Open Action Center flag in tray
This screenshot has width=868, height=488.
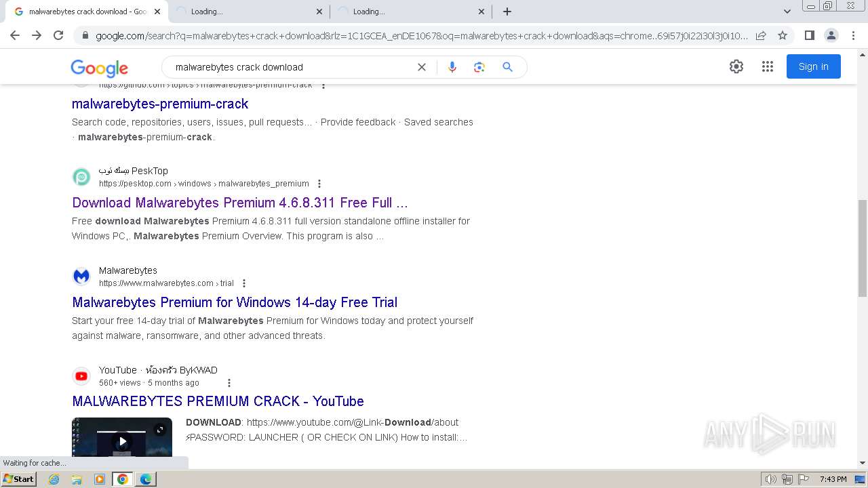coord(802,479)
